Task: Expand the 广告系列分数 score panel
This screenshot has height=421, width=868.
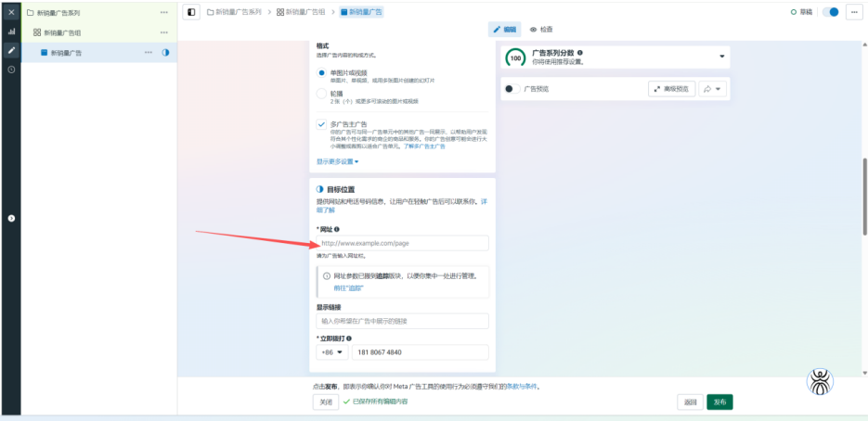Action: 722,57
